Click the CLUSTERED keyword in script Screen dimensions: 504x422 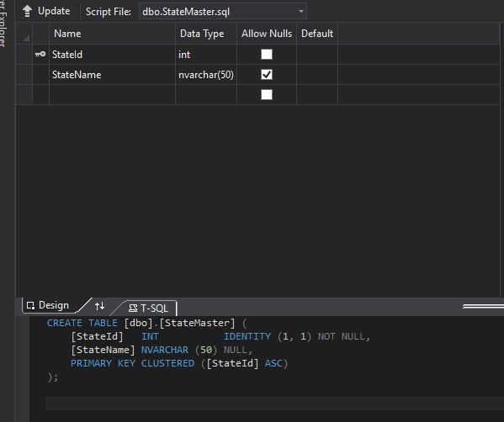click(x=167, y=363)
